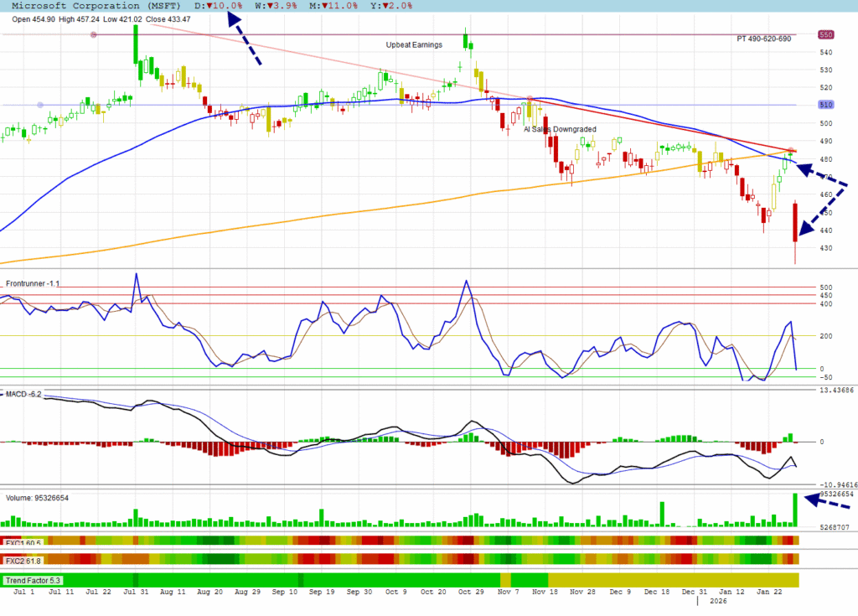Image resolution: width=858 pixels, height=616 pixels.
Task: Select the FXC1 60.5 heat strip label
Action: pos(23,542)
